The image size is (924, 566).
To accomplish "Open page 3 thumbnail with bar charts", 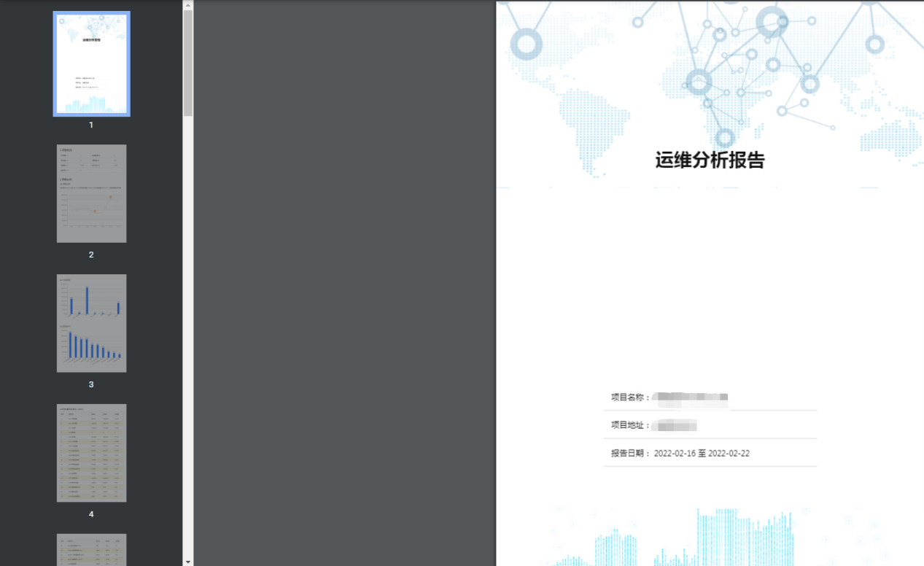I will tap(91, 323).
